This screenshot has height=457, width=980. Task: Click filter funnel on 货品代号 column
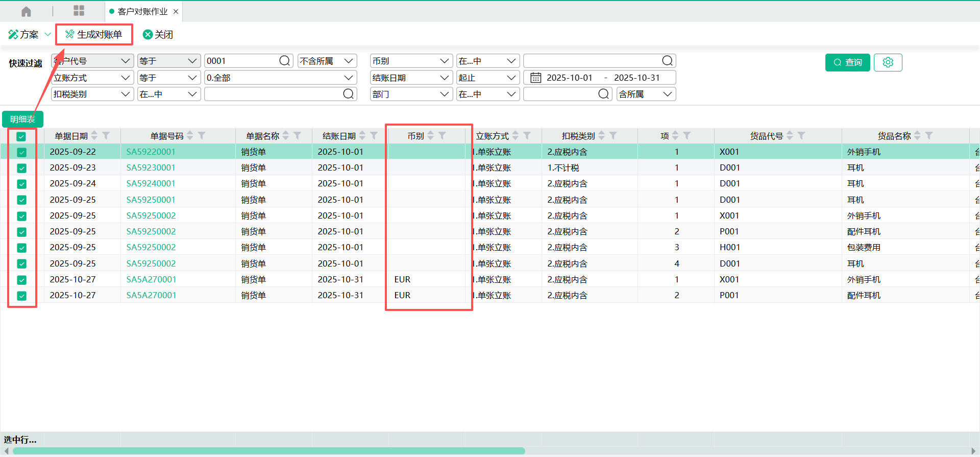click(x=801, y=136)
